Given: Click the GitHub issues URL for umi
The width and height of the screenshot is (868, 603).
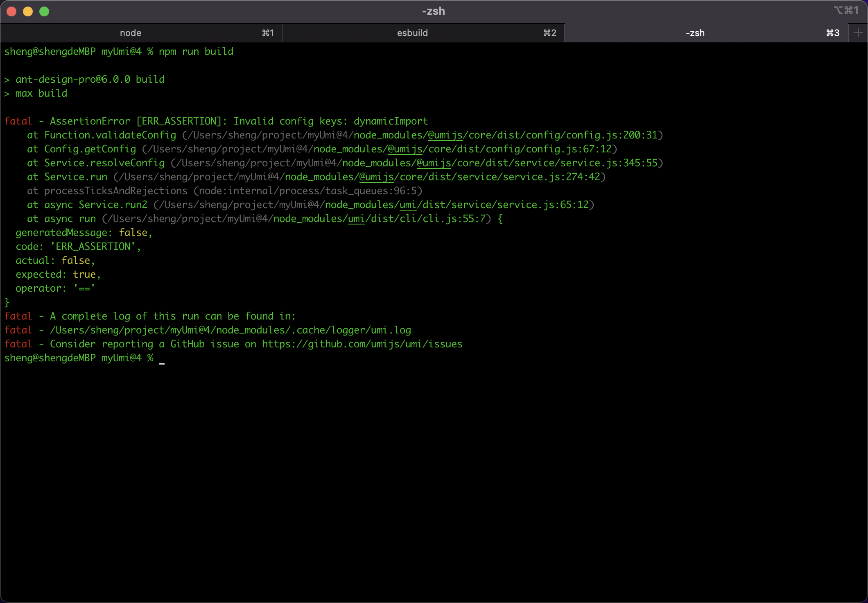Looking at the screenshot, I should 362,344.
